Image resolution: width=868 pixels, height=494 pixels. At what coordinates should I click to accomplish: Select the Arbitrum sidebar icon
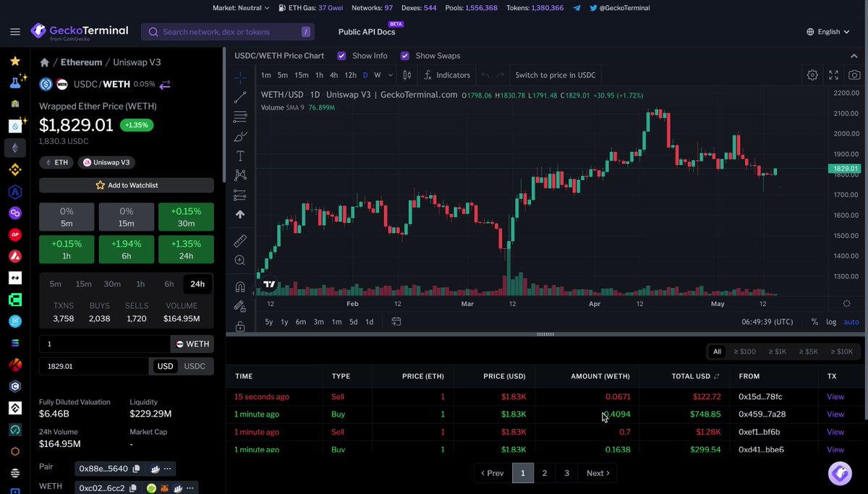click(15, 192)
